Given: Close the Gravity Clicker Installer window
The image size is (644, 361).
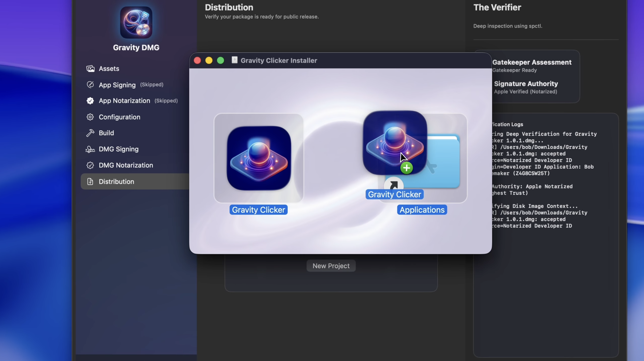Looking at the screenshot, I should pyautogui.click(x=197, y=61).
